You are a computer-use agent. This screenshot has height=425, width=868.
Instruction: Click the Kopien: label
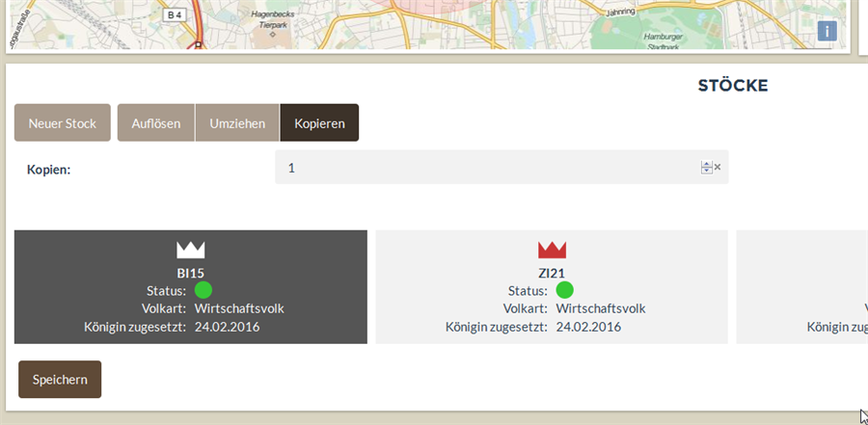tap(49, 170)
